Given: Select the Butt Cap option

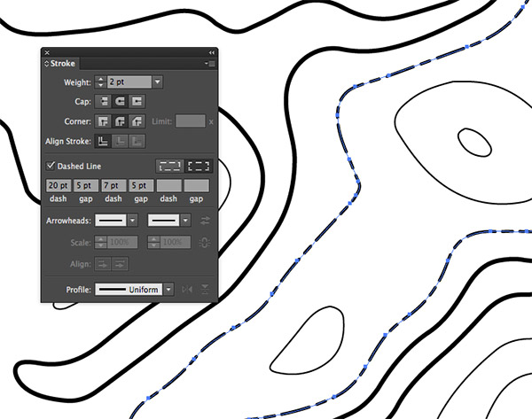Looking at the screenshot, I should click(103, 101).
